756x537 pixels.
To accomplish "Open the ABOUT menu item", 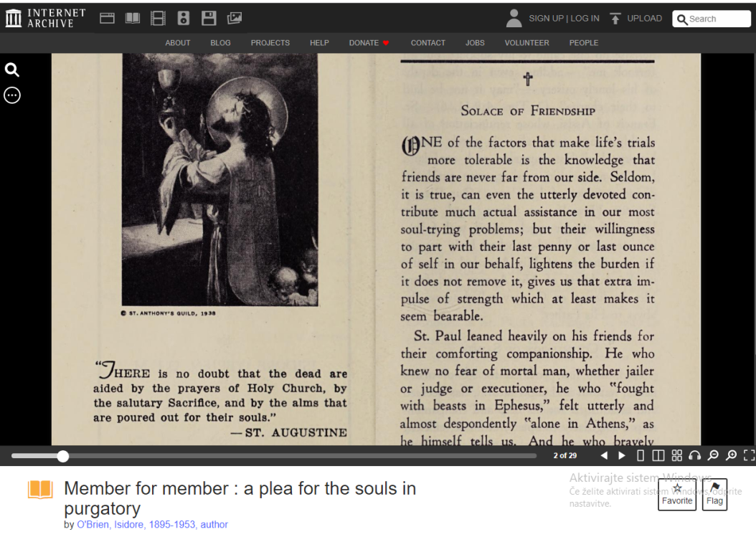I will coord(177,43).
